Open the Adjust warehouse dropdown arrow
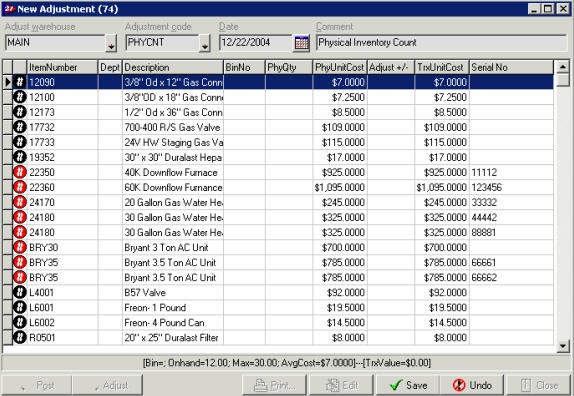The height and width of the screenshot is (396, 574). click(111, 44)
